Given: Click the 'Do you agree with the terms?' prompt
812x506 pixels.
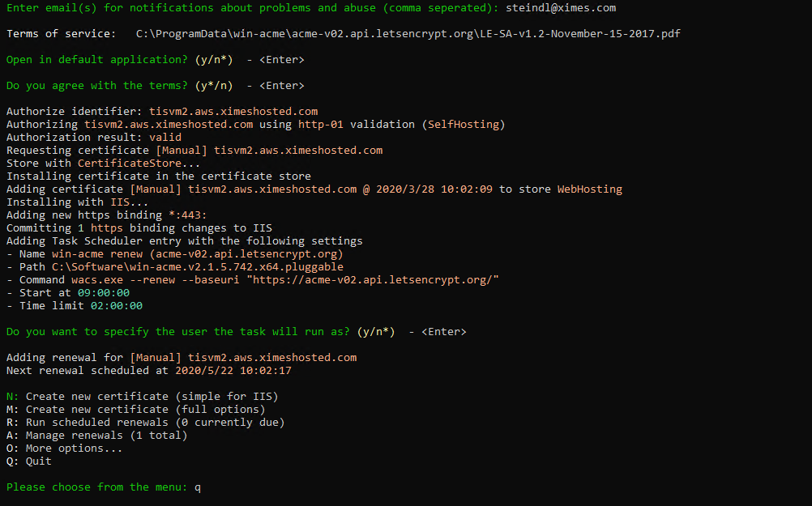Looking at the screenshot, I should [x=96, y=85].
